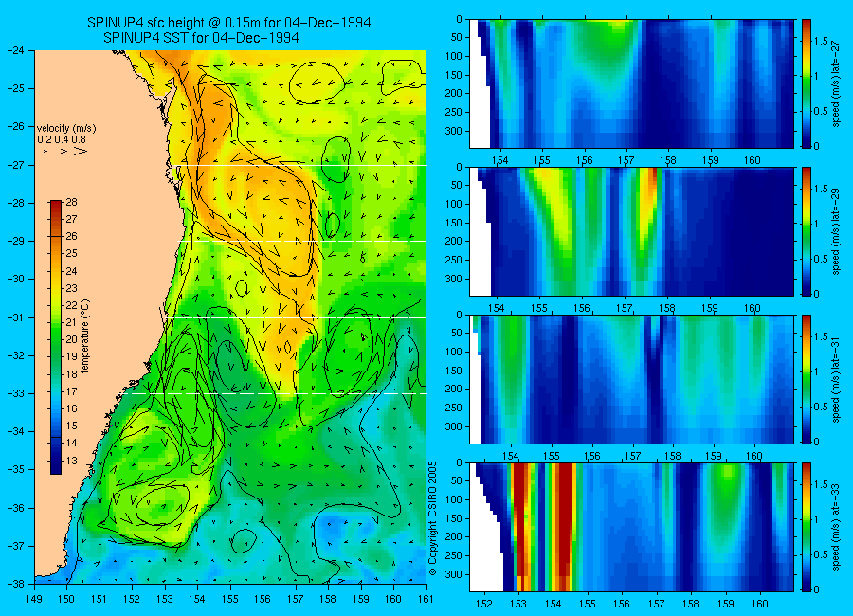Click the speed color bar for lat=-29
This screenshot has height=616, width=853.
[807, 231]
